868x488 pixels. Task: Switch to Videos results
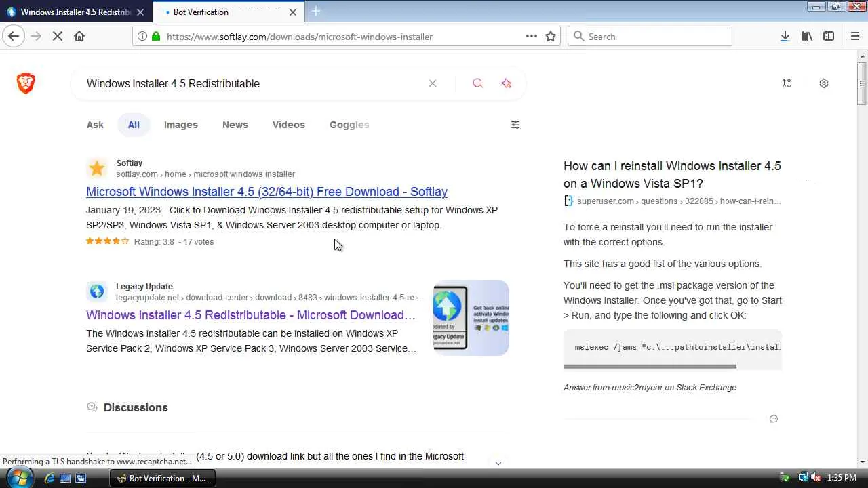point(289,125)
